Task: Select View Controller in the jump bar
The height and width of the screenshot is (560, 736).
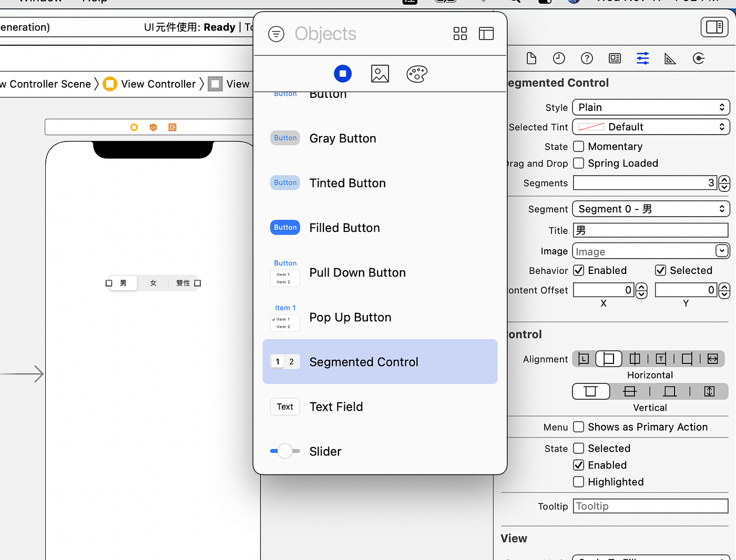Action: click(x=158, y=84)
